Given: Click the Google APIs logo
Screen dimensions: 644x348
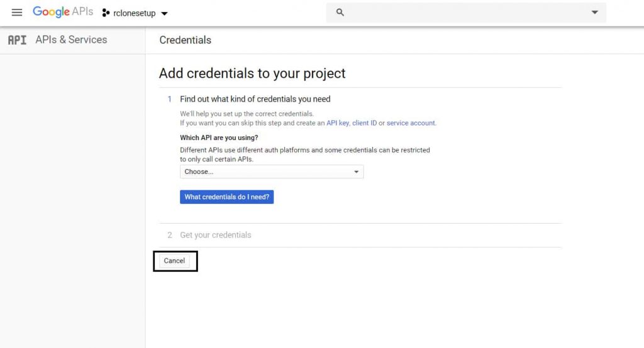Looking at the screenshot, I should click(x=63, y=12).
